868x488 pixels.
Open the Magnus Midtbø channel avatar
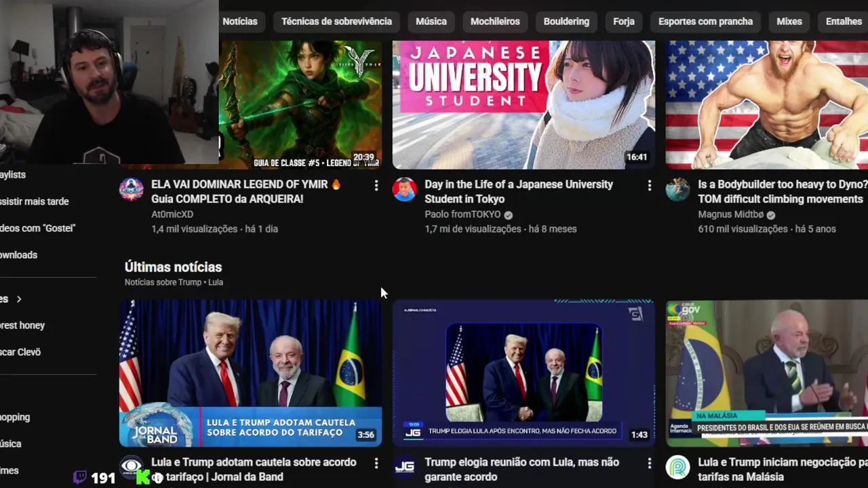[x=677, y=190]
